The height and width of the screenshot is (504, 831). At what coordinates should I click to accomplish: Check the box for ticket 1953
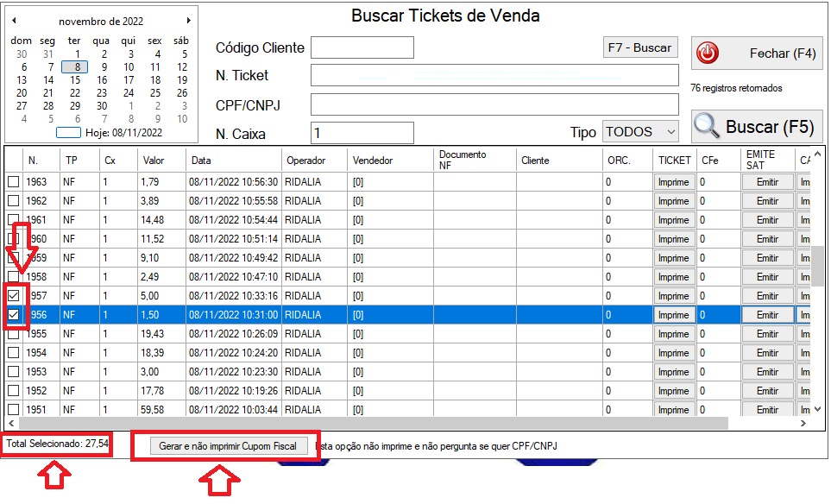point(14,372)
